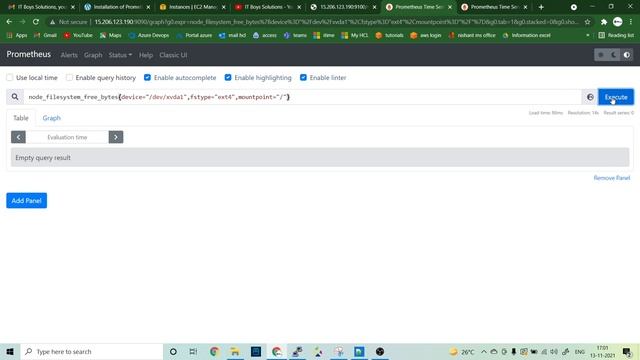The image size is (640, 360).
Task: Switch to Classic UI
Action: (173, 55)
